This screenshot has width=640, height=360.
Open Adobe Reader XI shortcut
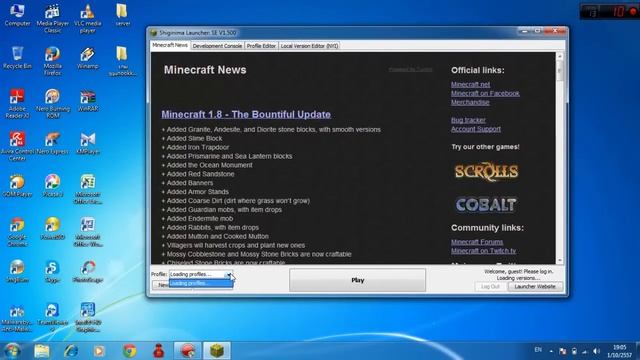coord(17,104)
